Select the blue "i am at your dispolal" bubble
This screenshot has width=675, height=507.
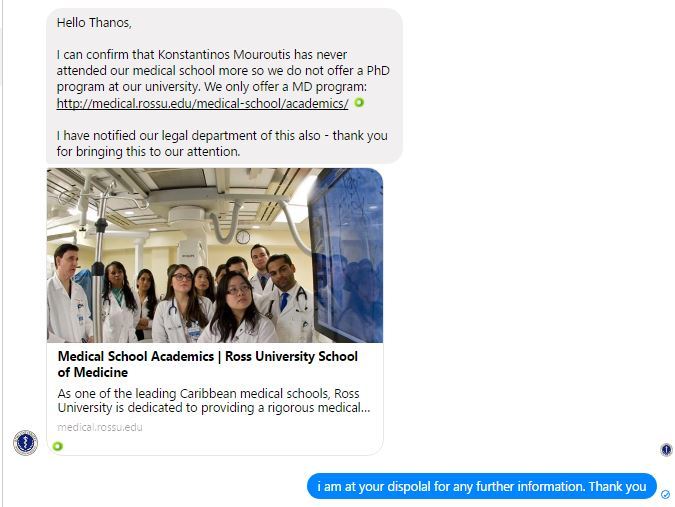click(482, 486)
